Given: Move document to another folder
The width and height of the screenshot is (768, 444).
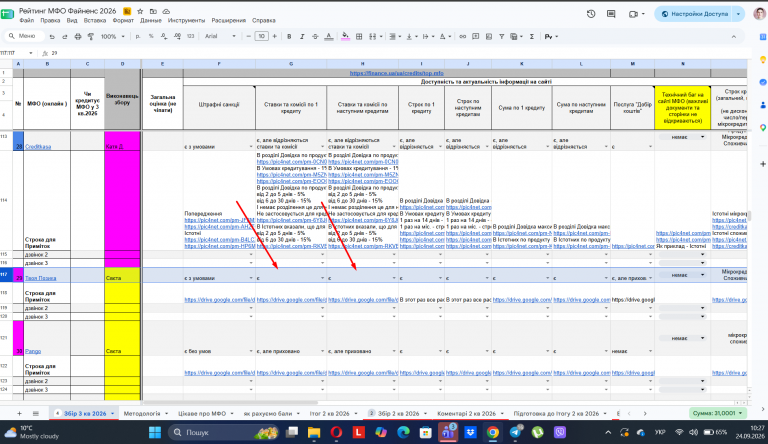Looking at the screenshot, I should 153,11.
